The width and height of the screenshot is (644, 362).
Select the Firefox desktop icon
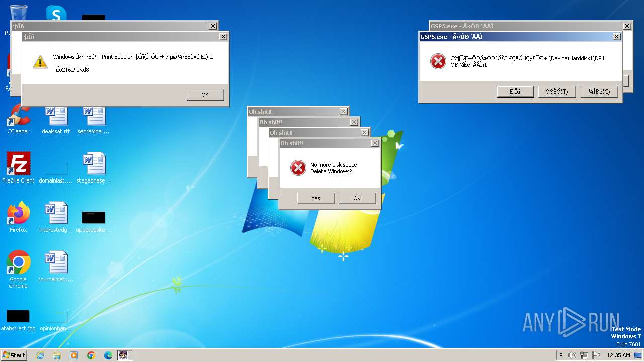tap(18, 217)
